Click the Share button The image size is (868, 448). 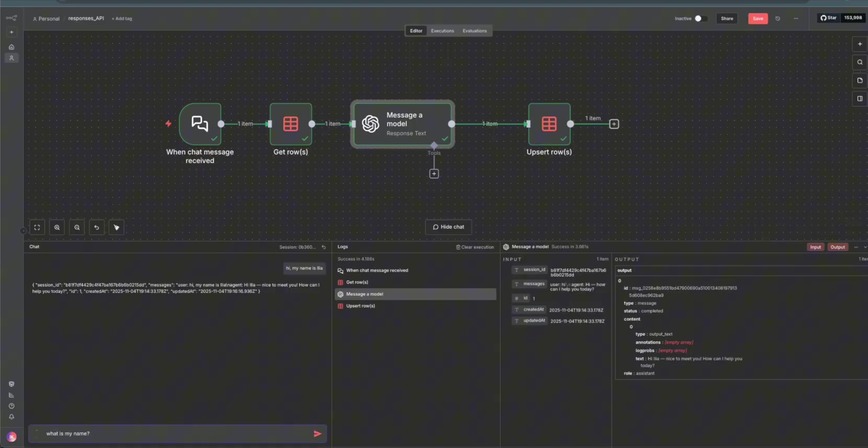(x=727, y=18)
